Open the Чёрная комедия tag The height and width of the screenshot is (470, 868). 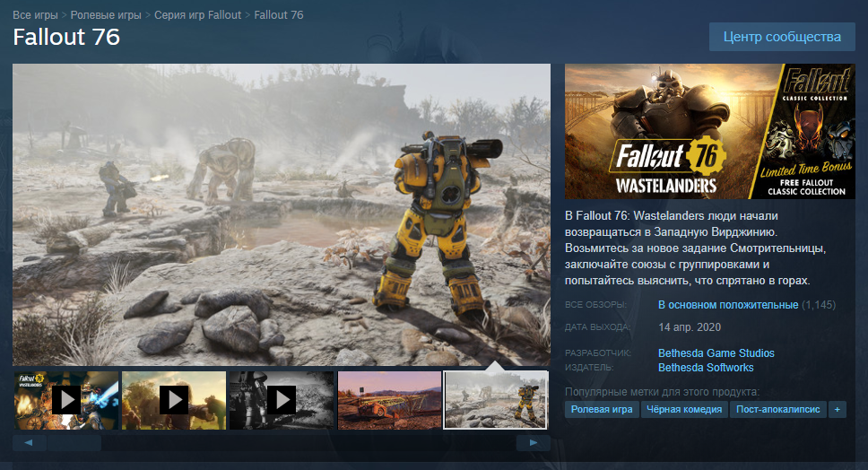pyautogui.click(x=683, y=409)
